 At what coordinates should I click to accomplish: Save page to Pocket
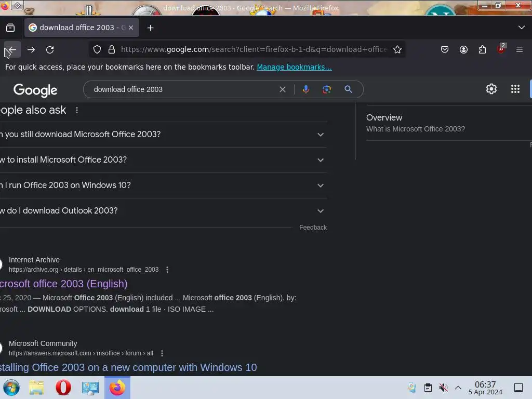click(445, 49)
